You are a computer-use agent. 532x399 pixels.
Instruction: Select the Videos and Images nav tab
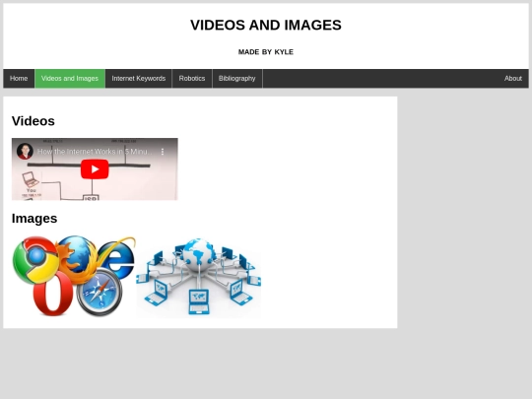70,79
